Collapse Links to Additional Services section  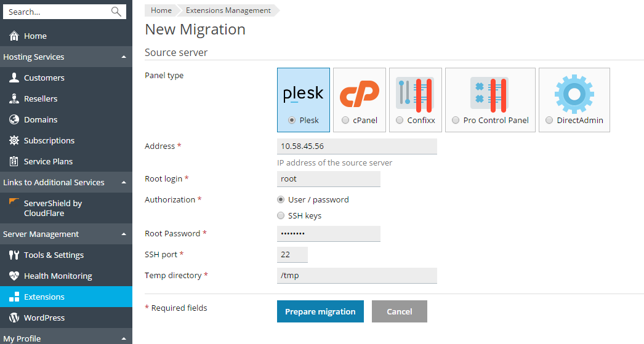(124, 183)
